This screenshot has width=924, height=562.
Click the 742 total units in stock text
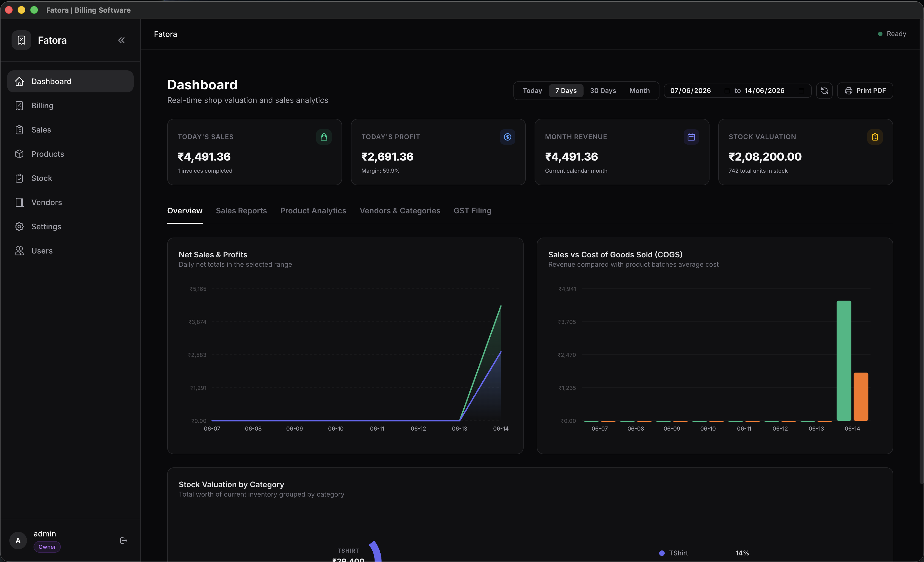coord(758,170)
